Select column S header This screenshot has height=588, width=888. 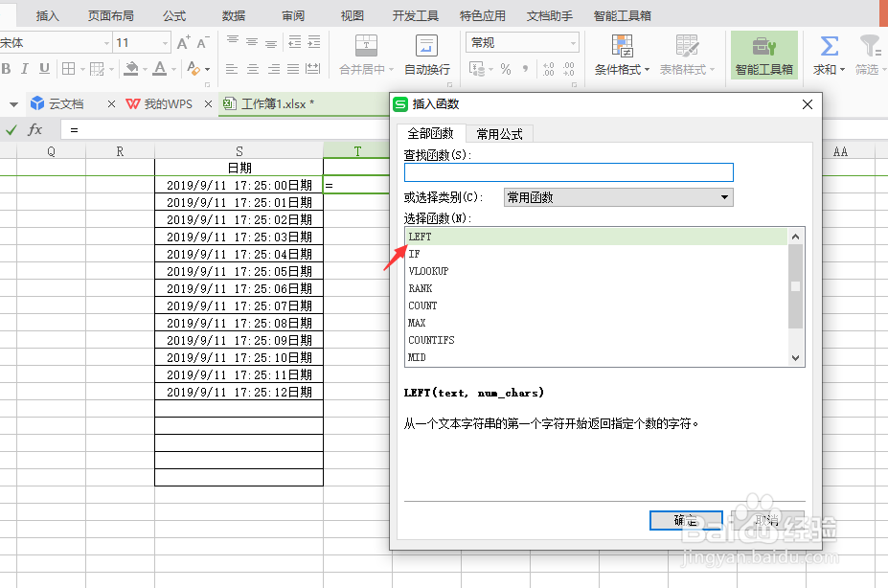[239, 151]
